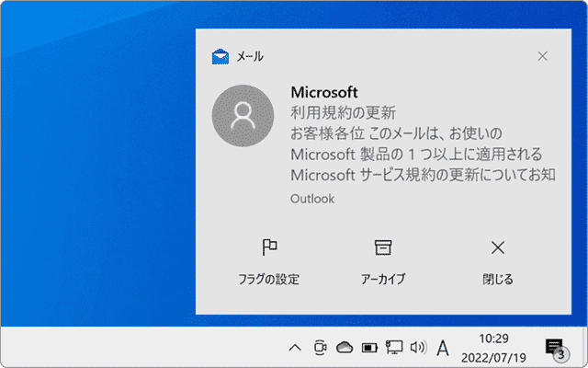The image size is (588, 368).
Task: Switch input mode with the IME A icon
Action: click(x=443, y=348)
